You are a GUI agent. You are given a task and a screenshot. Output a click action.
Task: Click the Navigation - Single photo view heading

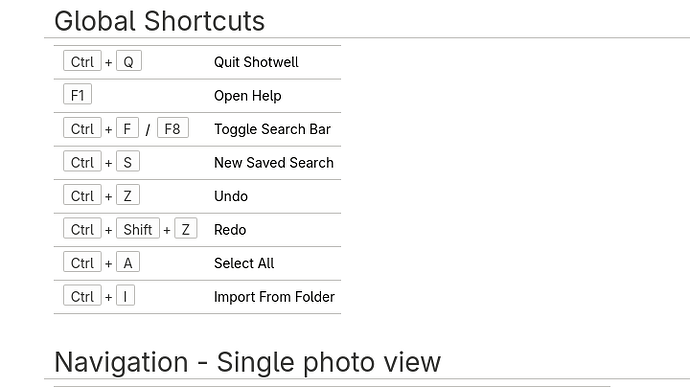pyautogui.click(x=247, y=362)
